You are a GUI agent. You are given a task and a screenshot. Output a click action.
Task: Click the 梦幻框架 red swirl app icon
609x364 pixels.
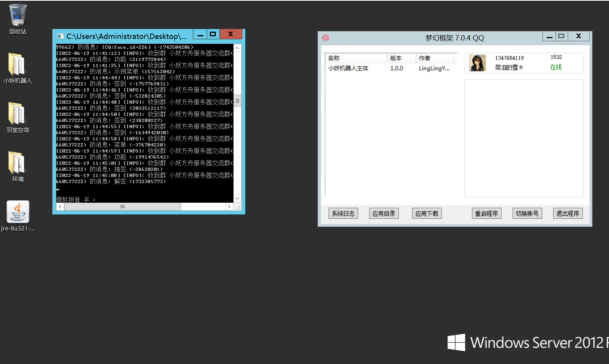point(326,37)
